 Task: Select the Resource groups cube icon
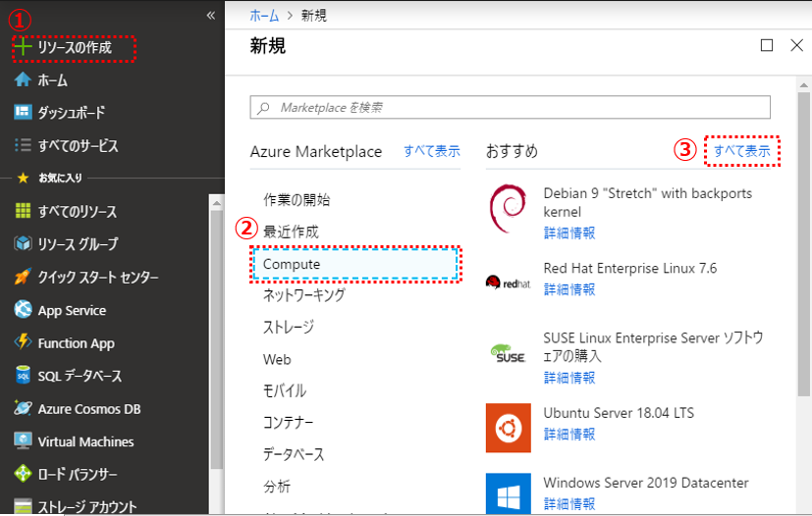coord(23,243)
